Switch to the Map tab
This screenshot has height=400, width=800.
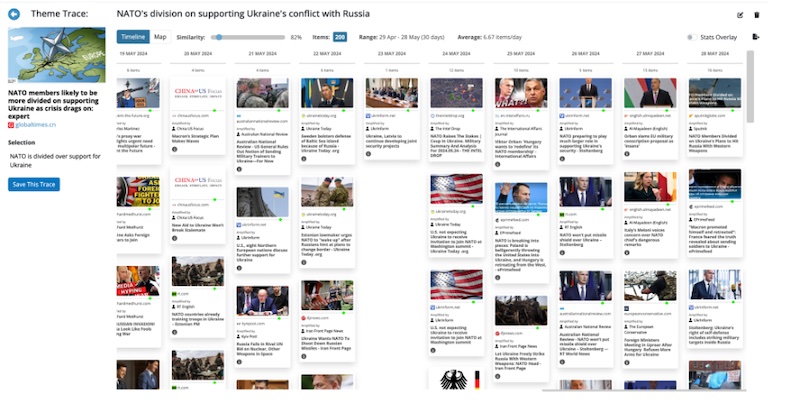pyautogui.click(x=160, y=37)
